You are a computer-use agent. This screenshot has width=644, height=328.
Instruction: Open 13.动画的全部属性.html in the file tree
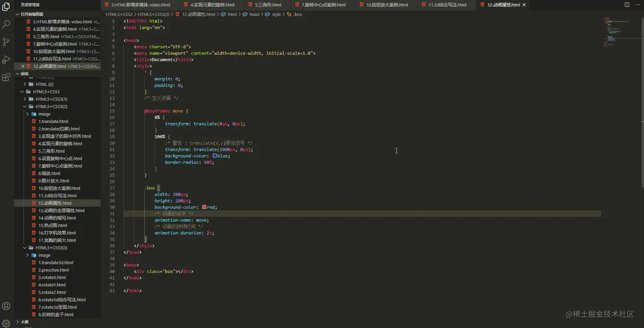tap(61, 210)
